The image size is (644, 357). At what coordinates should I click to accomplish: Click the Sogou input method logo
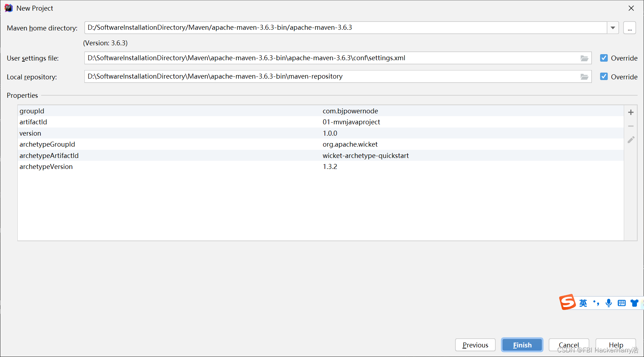pyautogui.click(x=567, y=302)
